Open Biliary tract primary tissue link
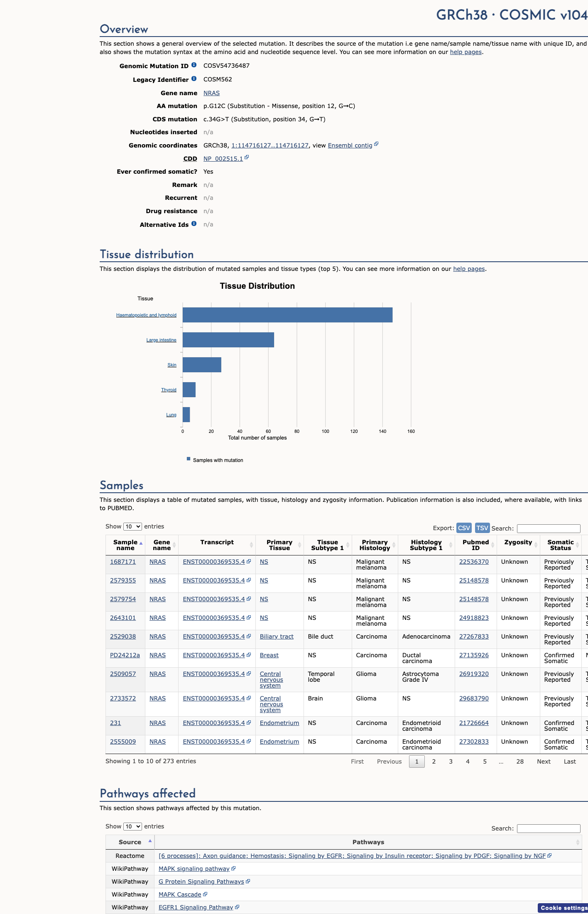Screen dimensions: 588x914 (277, 636)
